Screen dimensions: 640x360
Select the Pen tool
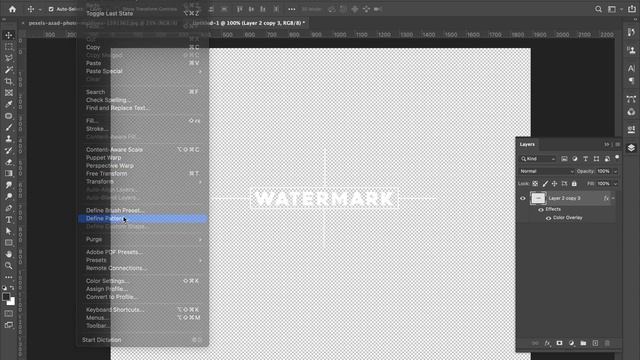9,208
